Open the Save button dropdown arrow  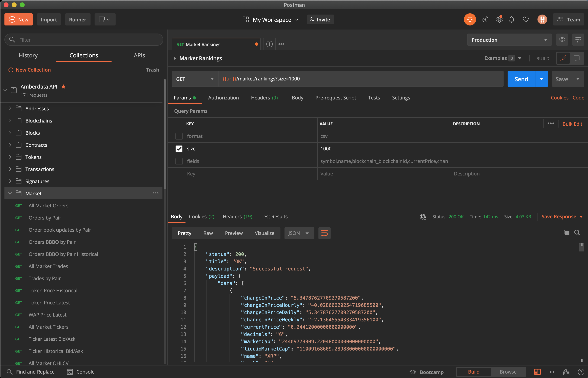578,79
